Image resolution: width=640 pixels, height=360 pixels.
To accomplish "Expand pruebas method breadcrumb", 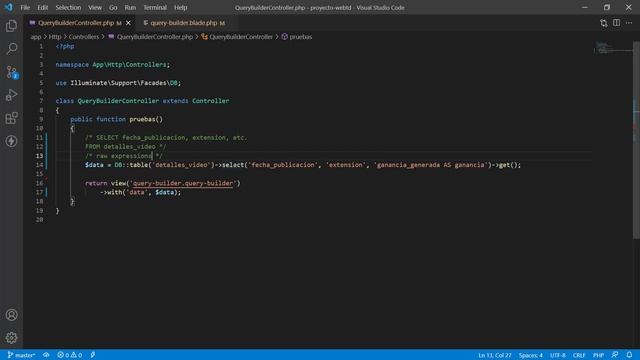I will click(x=301, y=37).
